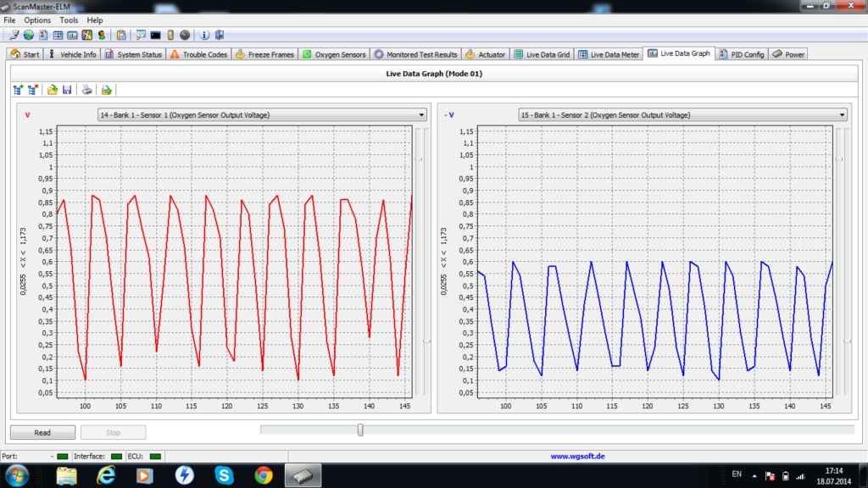Open the terminal console icon in toolbar

click(x=156, y=35)
